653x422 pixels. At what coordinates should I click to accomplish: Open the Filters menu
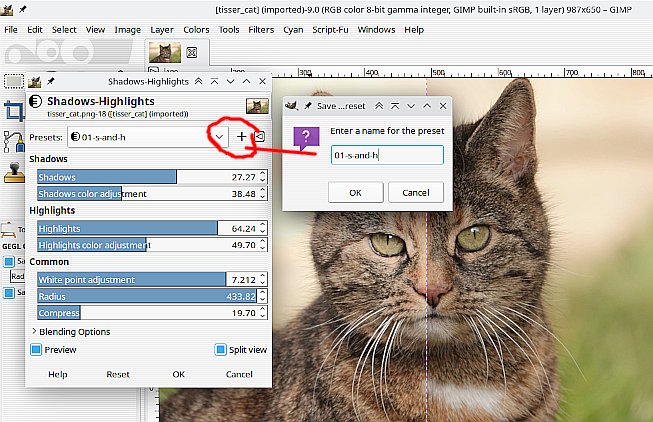pos(261,30)
